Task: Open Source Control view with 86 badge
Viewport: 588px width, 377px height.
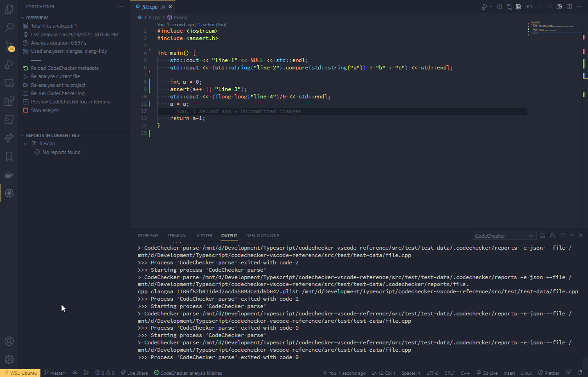Action: pos(9,46)
